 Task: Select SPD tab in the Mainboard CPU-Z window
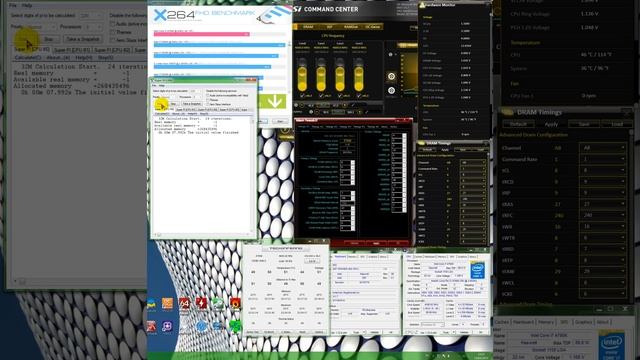(x=362, y=257)
